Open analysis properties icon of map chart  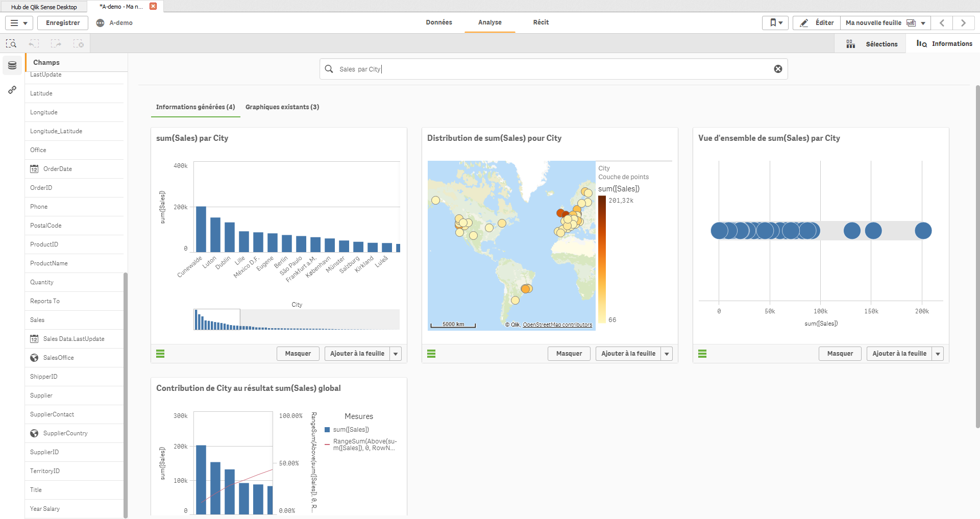coord(431,354)
